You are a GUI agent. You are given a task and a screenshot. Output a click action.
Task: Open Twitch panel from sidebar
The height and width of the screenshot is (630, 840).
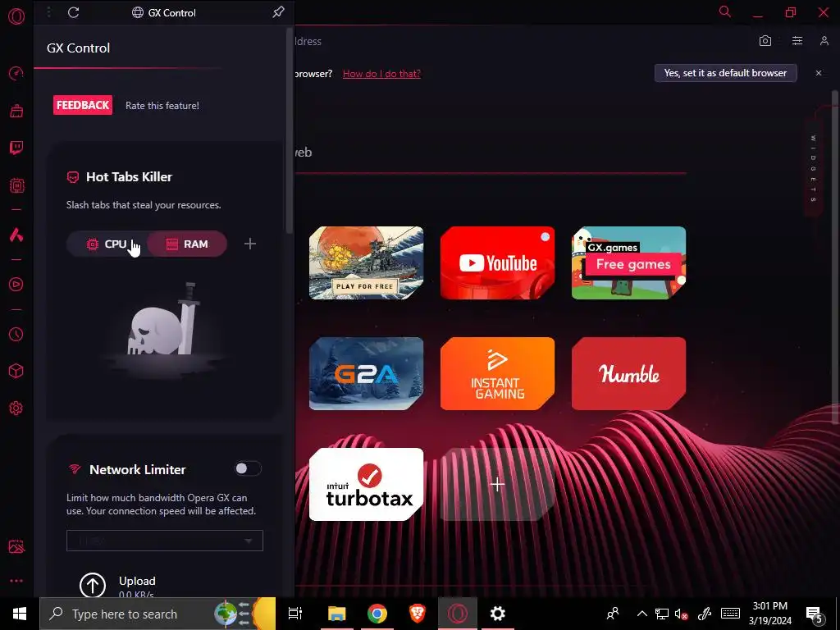click(16, 148)
